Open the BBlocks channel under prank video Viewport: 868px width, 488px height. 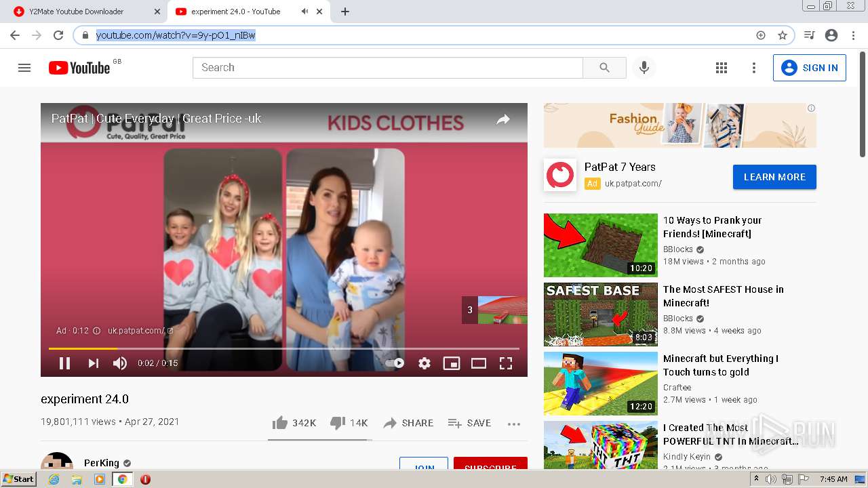(678, 249)
